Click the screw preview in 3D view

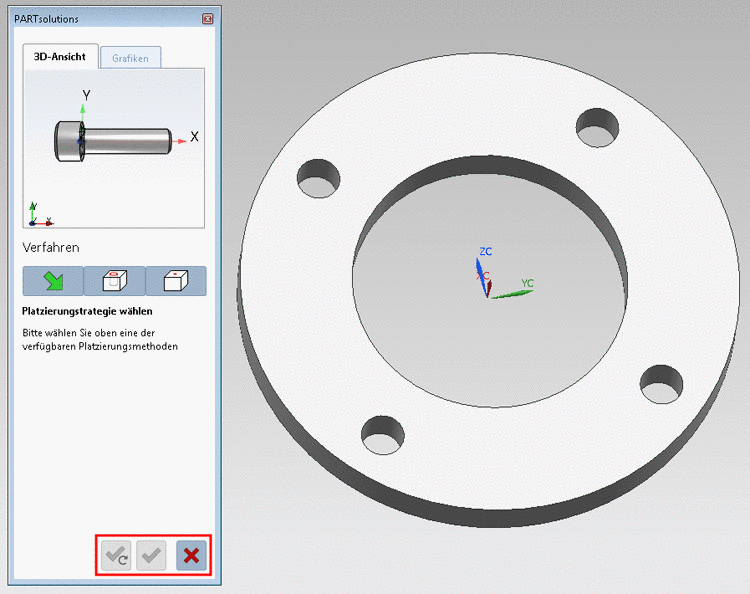(x=113, y=142)
